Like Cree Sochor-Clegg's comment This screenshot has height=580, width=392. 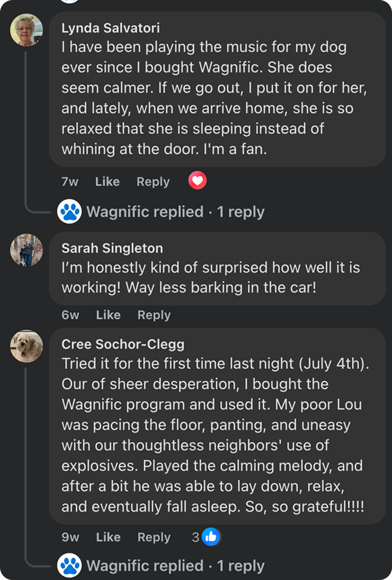pyautogui.click(x=109, y=537)
